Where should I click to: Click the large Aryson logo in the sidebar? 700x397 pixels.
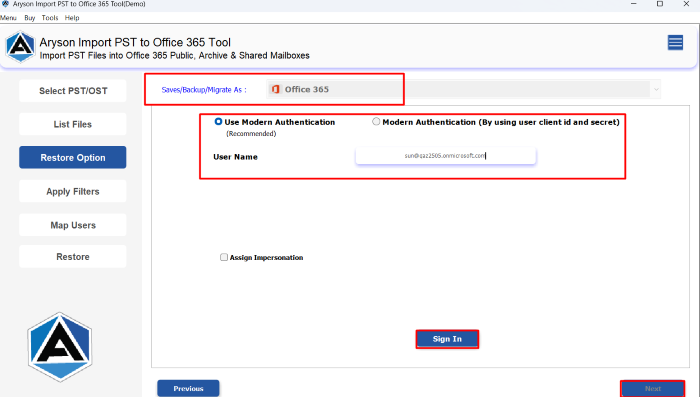pyautogui.click(x=60, y=347)
